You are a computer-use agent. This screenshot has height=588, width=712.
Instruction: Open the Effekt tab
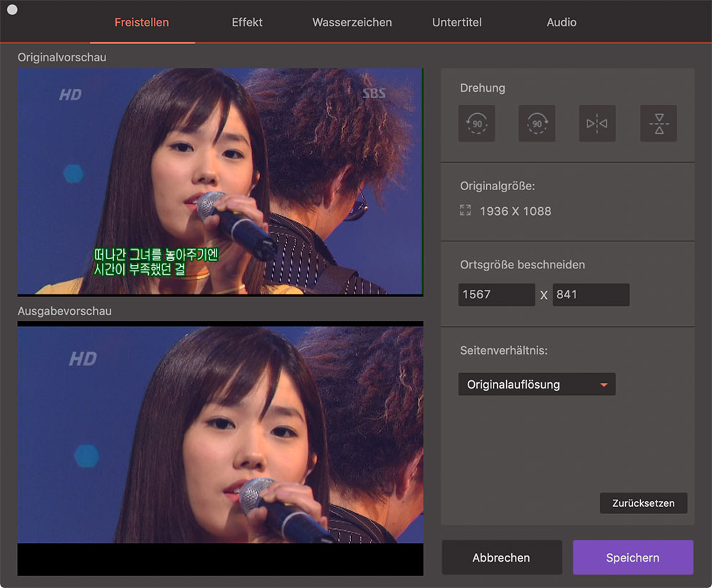tap(247, 22)
